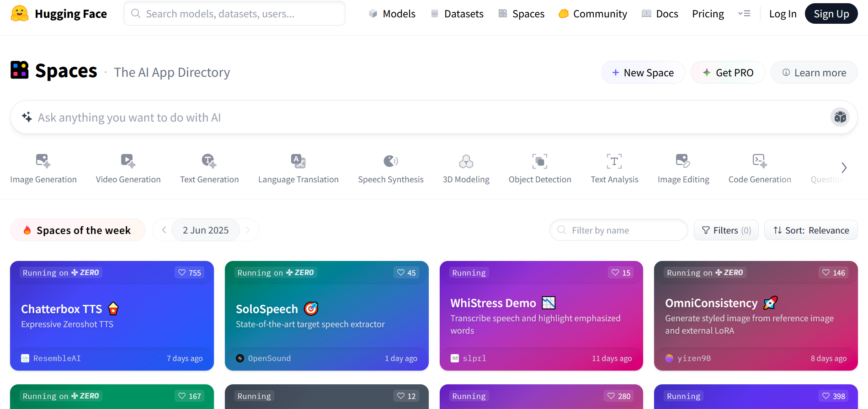Screen dimensions: 868x409
Task: Click the ResembleAI author name
Action: pos(57,358)
